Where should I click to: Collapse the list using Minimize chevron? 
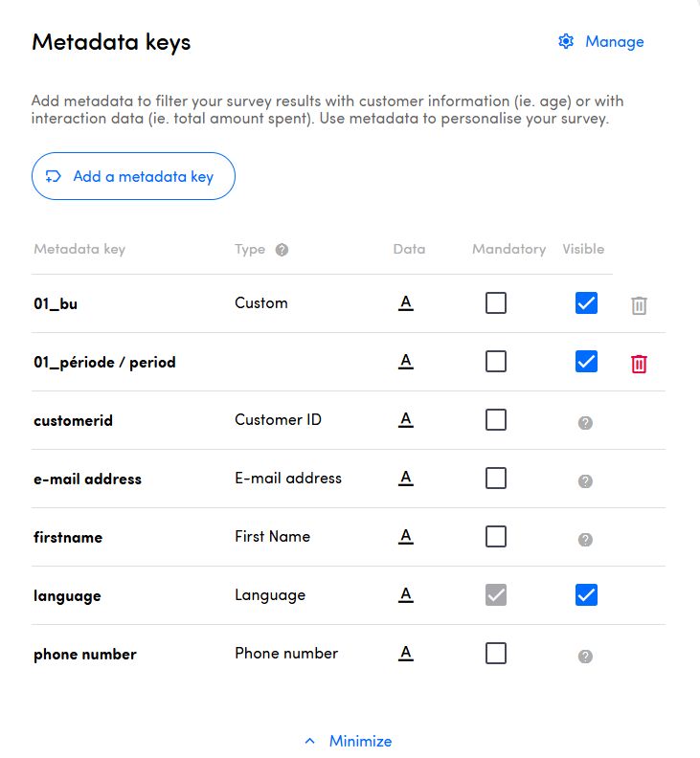(309, 741)
